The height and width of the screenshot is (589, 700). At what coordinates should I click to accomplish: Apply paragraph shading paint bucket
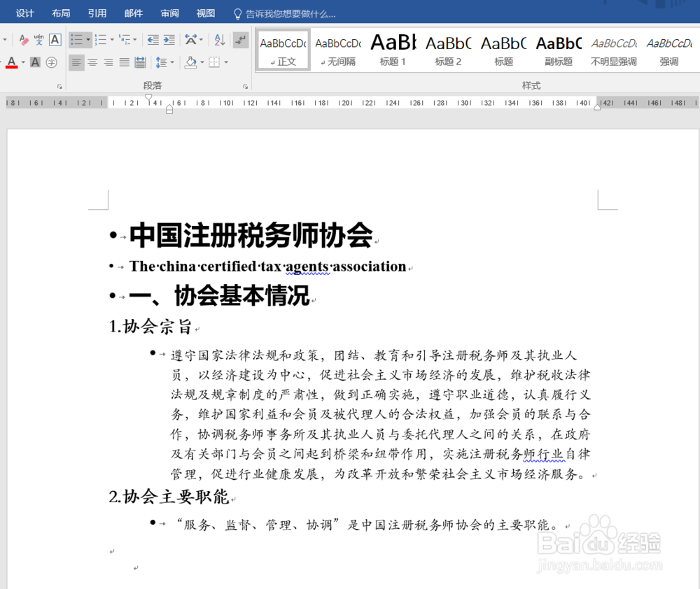click(x=190, y=62)
